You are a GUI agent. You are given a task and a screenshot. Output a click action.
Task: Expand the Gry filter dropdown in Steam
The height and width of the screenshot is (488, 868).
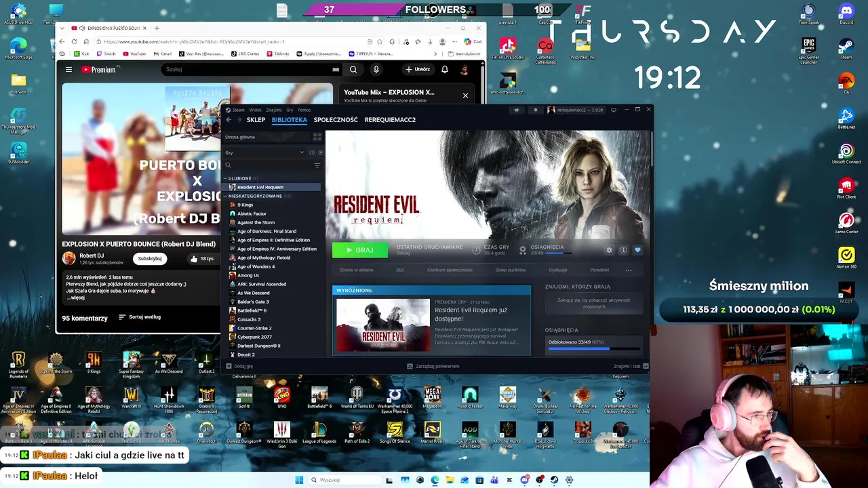click(x=264, y=152)
